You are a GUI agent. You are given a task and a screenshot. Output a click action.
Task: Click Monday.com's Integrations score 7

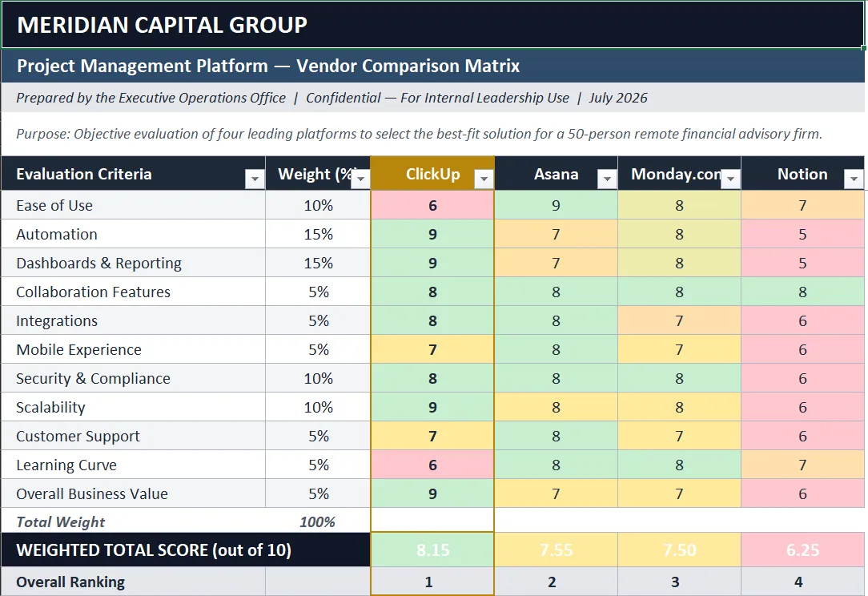click(679, 320)
